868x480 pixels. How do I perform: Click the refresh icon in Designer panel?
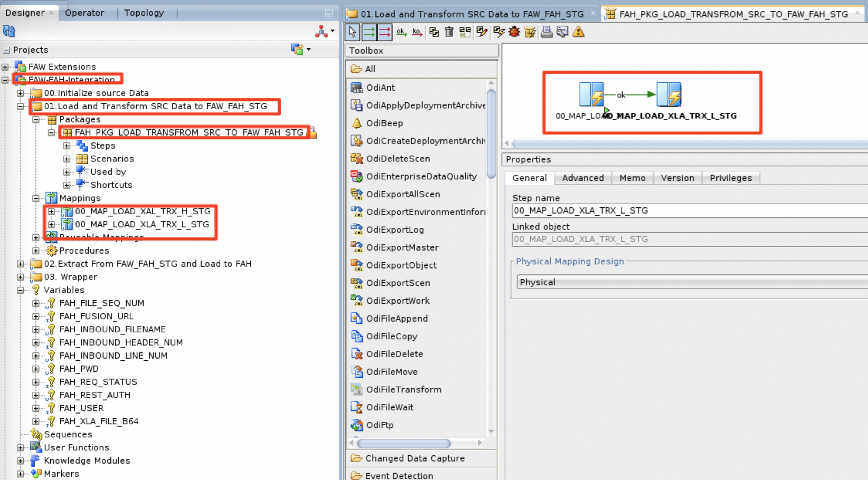point(9,32)
